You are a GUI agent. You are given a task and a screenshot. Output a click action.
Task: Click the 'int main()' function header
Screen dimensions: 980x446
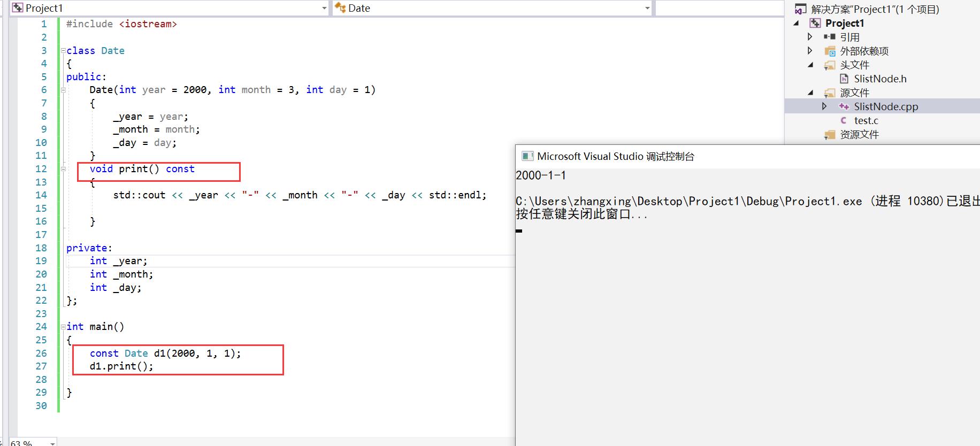pyautogui.click(x=95, y=327)
